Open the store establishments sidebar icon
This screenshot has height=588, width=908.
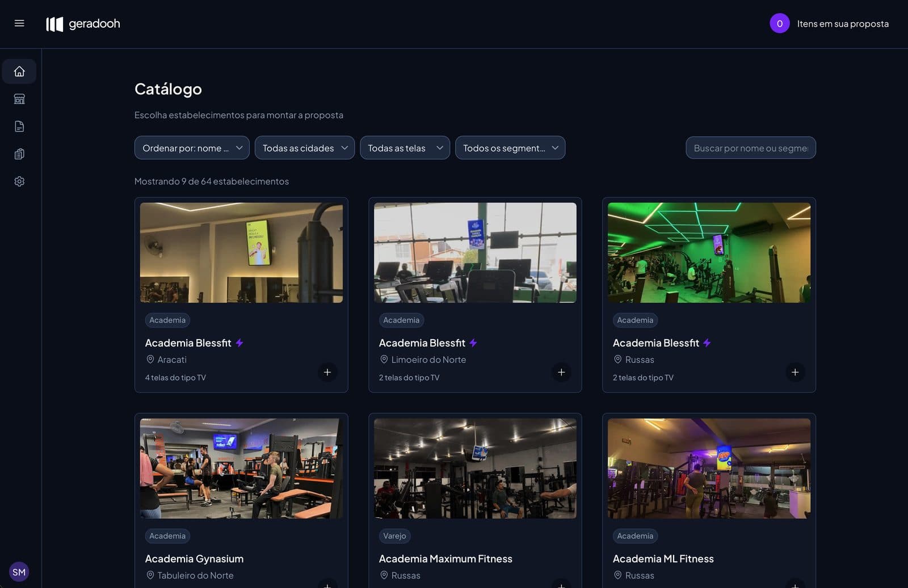pos(19,99)
